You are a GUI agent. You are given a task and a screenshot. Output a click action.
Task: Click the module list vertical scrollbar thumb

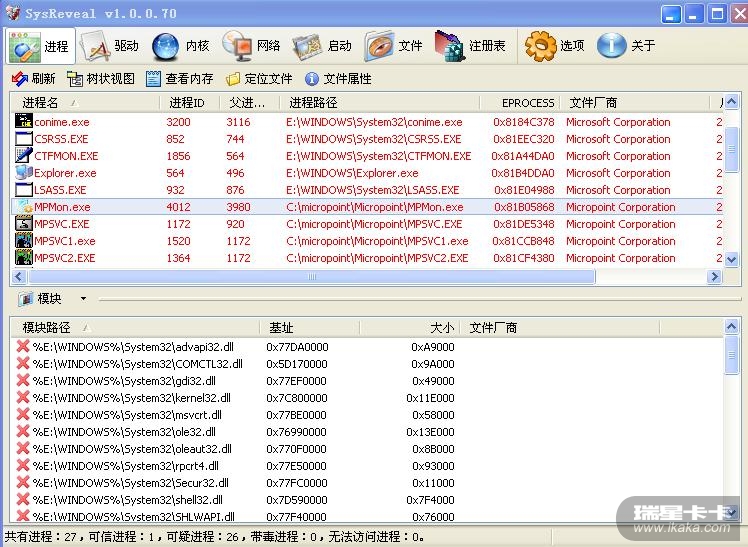pos(731,355)
